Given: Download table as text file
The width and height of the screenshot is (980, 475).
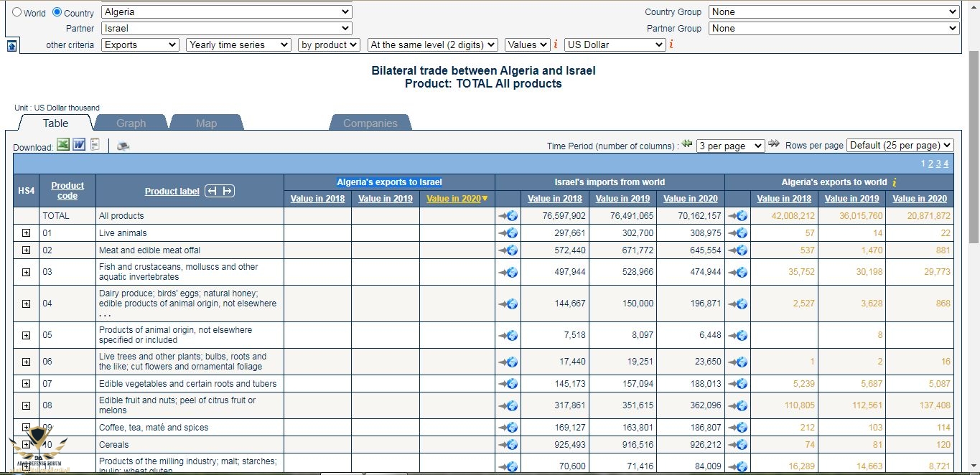Looking at the screenshot, I should click(95, 145).
